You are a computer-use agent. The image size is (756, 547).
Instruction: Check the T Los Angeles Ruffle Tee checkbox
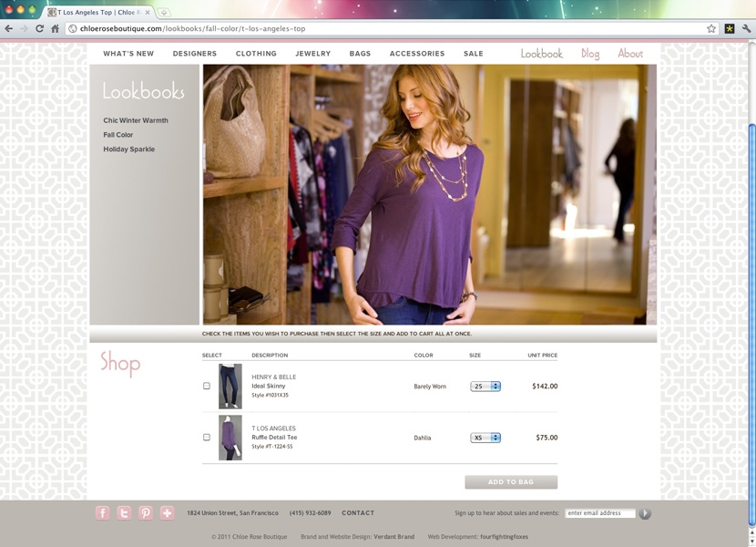[207, 437]
